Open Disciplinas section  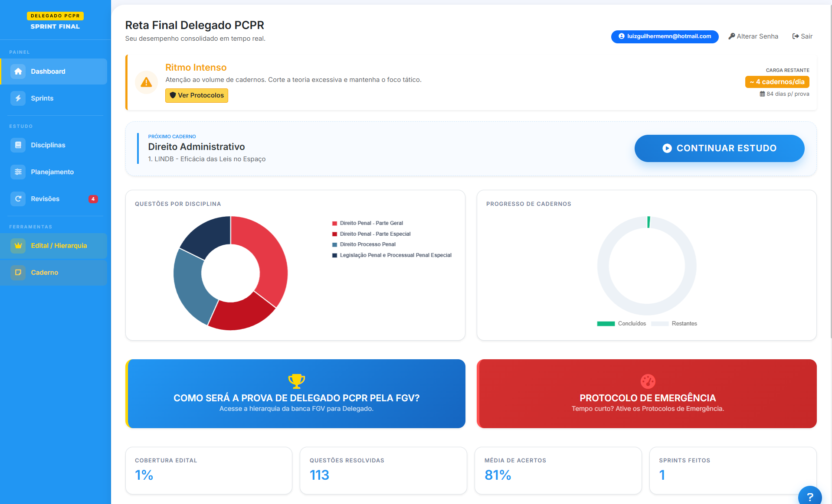[54, 145]
